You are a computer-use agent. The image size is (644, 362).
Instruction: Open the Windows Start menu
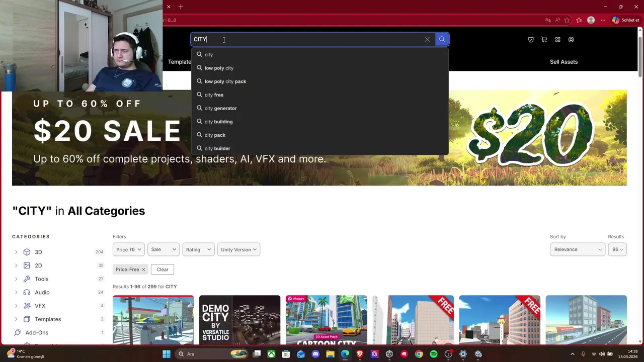167,354
